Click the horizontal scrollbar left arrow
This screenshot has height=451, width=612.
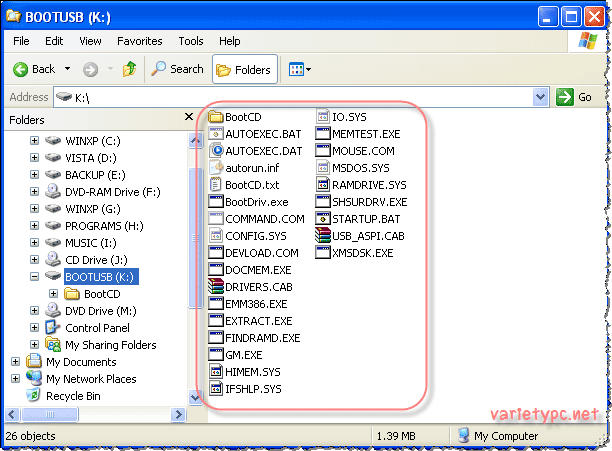pos(12,414)
